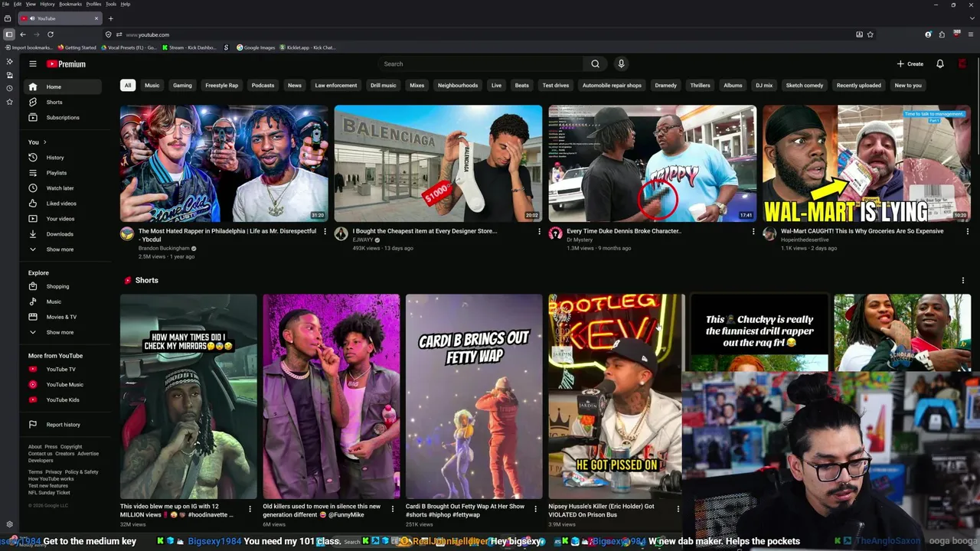The width and height of the screenshot is (980, 551).
Task: Open YouTube notifications bell
Action: [x=940, y=64]
